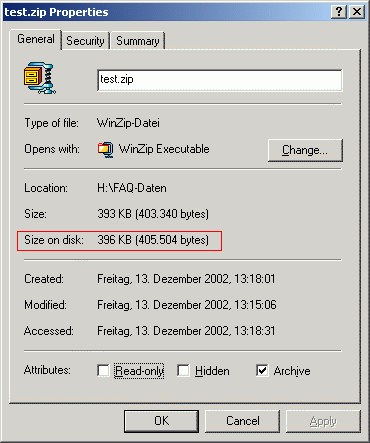Open the Summary tab

click(x=138, y=41)
